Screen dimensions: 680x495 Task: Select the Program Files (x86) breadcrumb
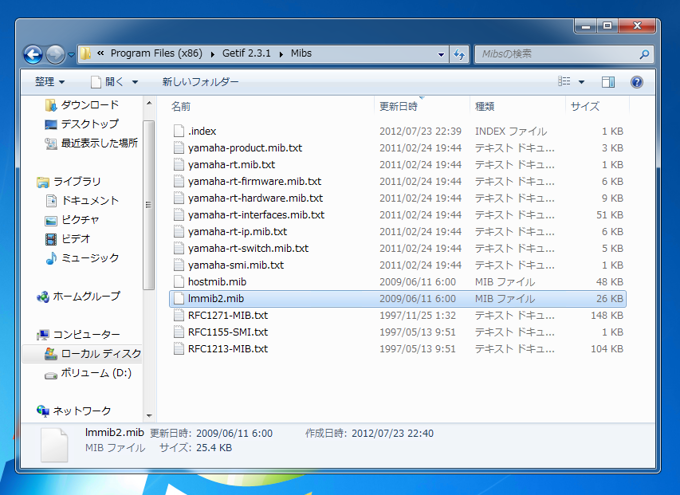tap(156, 53)
